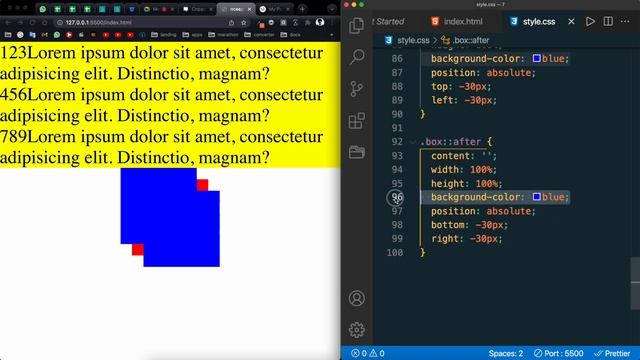Open the folder icon view in the activity bar
This screenshot has height=360, width=640.
pyautogui.click(x=357, y=152)
